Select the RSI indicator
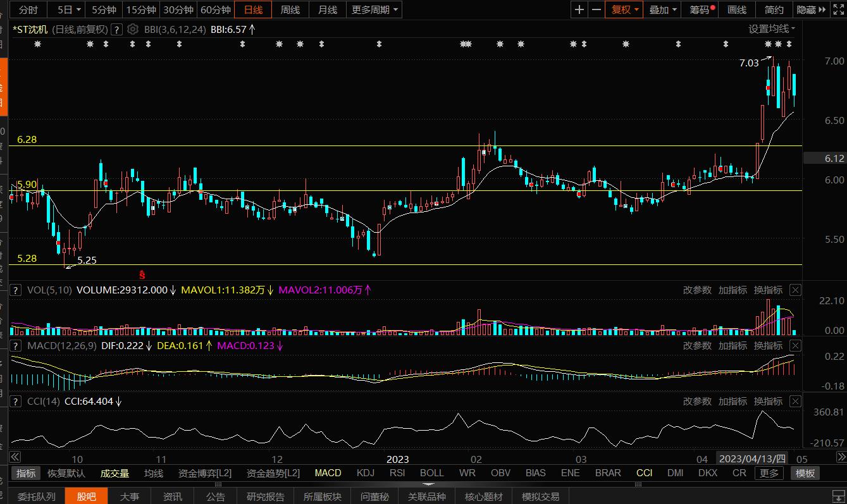Screen dimensions: 847x504 tap(397, 473)
